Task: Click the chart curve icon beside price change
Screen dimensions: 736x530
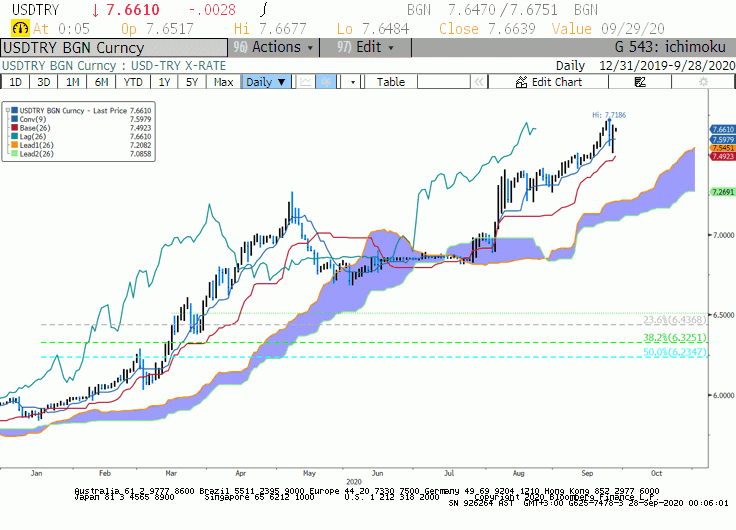Action: tap(264, 9)
